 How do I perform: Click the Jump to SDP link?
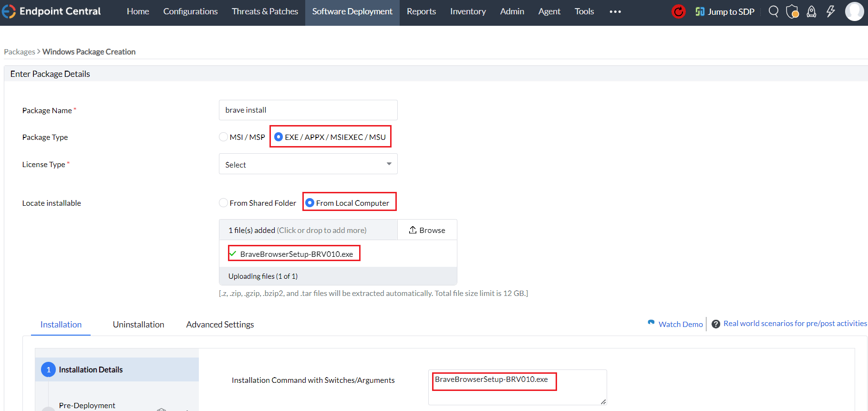pos(731,11)
